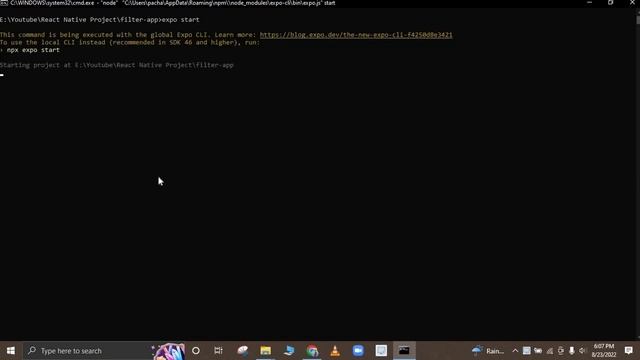Open the Windows Start menu

coord(11,351)
